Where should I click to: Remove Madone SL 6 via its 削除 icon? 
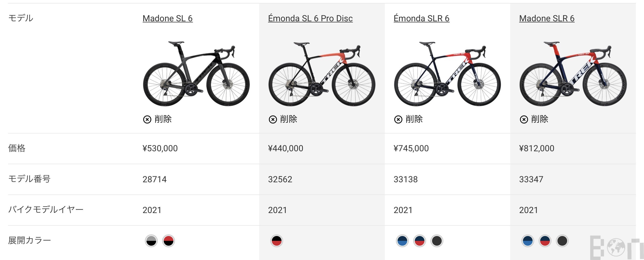pyautogui.click(x=147, y=119)
